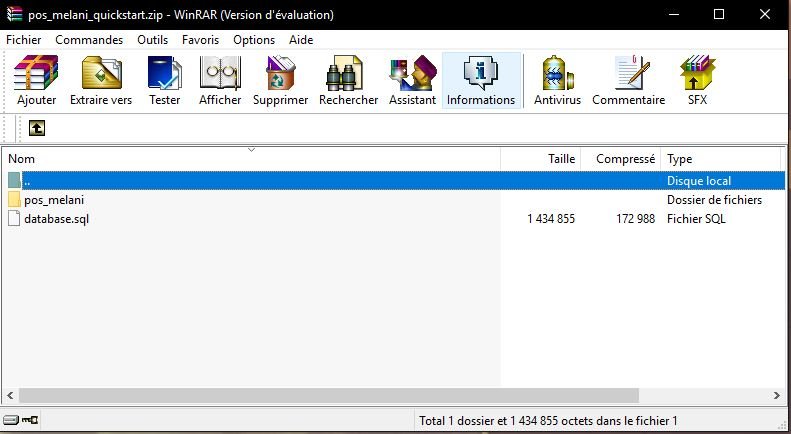The image size is (791, 434).
Task: Click the compressed value 172 988
Action: pyautogui.click(x=635, y=219)
